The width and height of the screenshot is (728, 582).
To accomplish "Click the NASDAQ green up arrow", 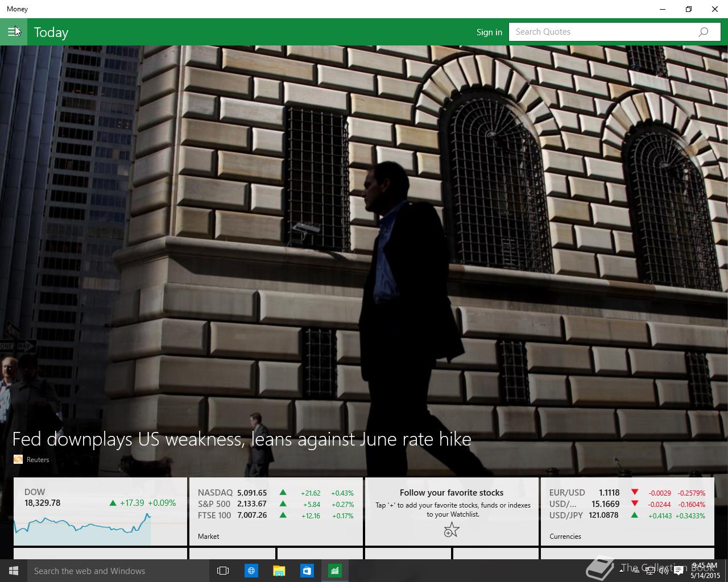I will click(283, 493).
